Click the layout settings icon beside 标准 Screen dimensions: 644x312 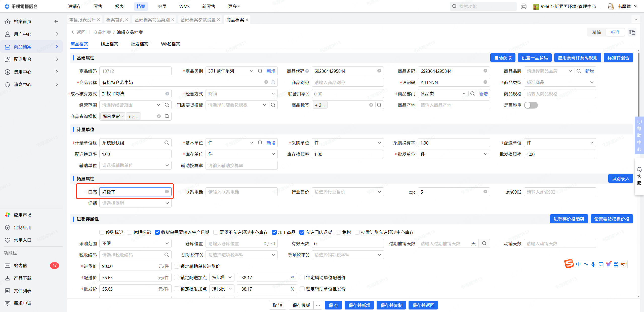(x=632, y=32)
